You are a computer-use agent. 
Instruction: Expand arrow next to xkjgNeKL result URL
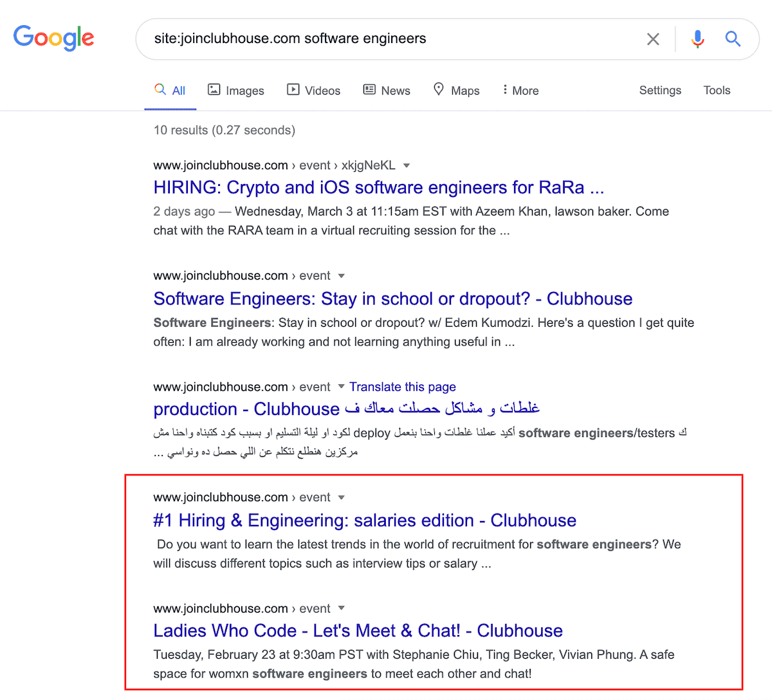click(x=407, y=166)
